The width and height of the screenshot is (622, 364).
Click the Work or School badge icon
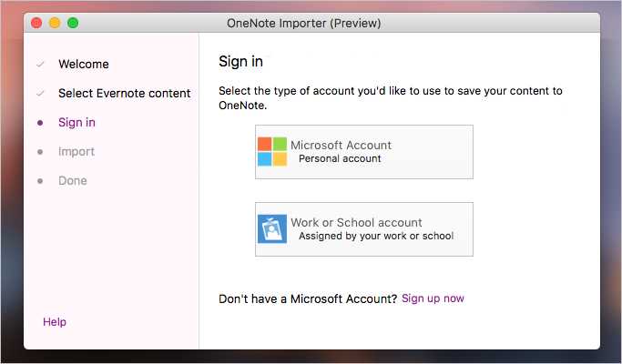pyautogui.click(x=272, y=228)
